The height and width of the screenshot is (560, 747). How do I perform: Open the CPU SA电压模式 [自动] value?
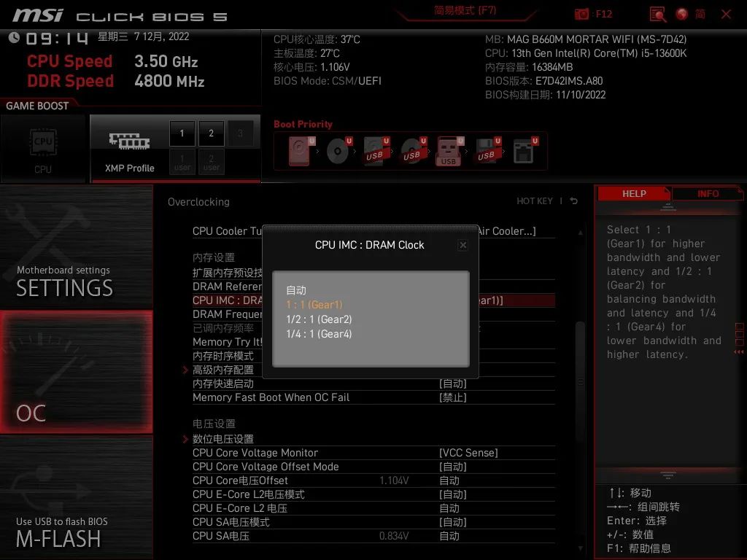[x=452, y=522]
